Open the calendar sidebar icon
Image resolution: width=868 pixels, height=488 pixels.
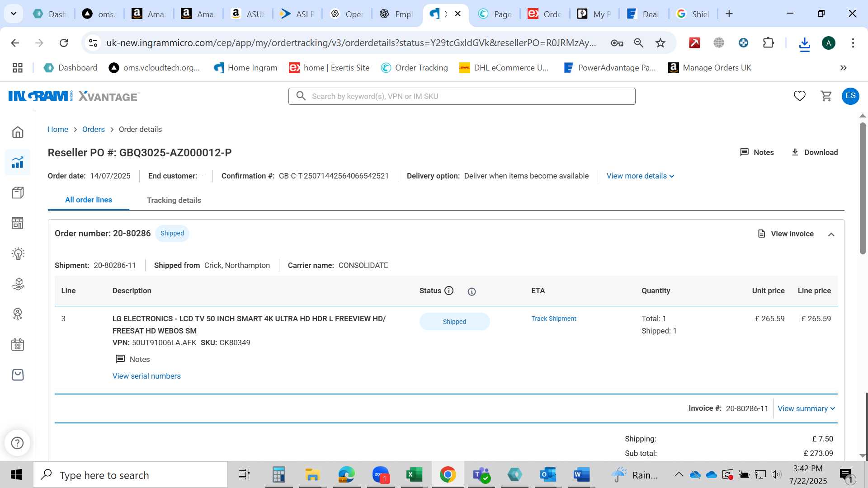18,345
